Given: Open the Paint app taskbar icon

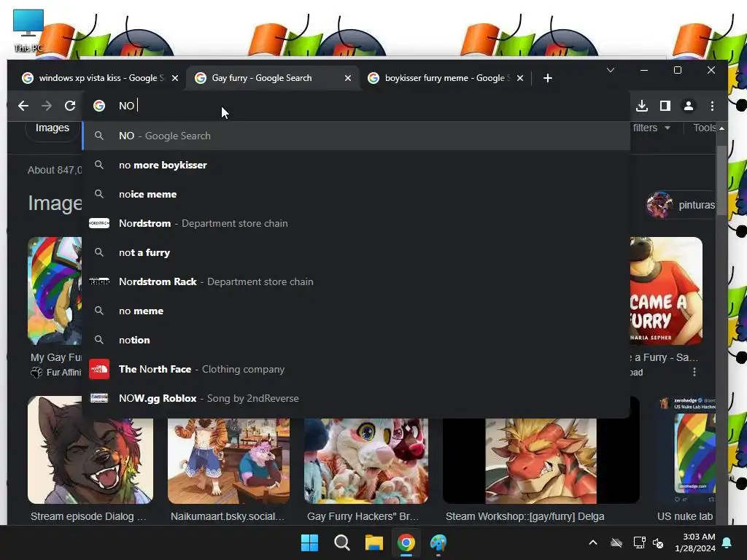Looking at the screenshot, I should [x=438, y=542].
